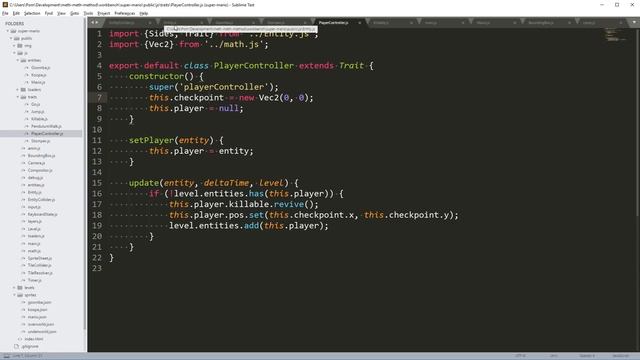Open the Goto menu
The image size is (640, 360).
tap(74, 13)
